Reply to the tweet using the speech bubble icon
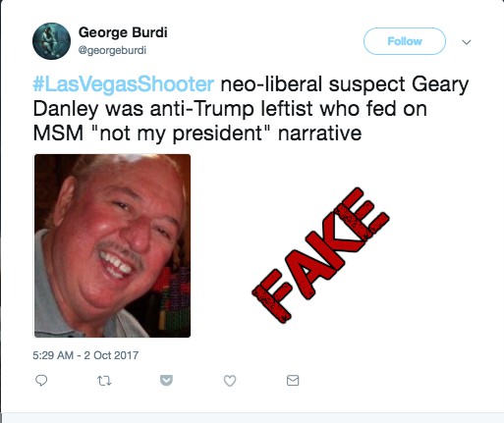 41,381
